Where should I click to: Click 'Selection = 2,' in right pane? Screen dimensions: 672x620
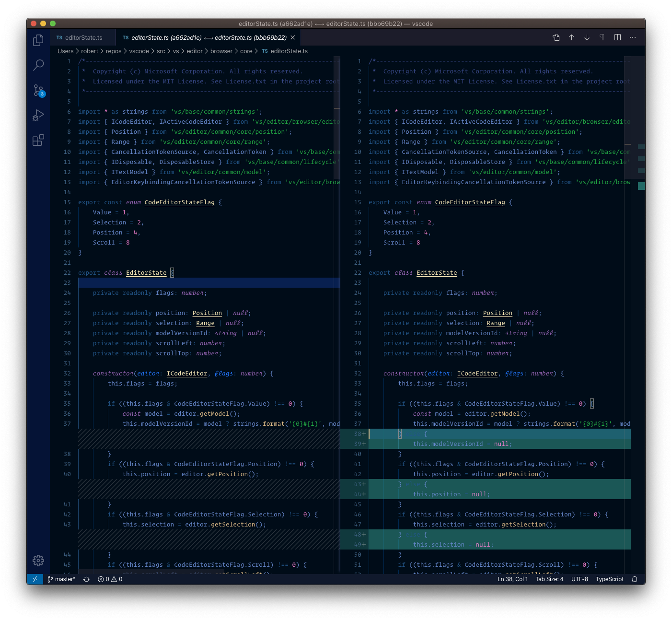click(409, 222)
